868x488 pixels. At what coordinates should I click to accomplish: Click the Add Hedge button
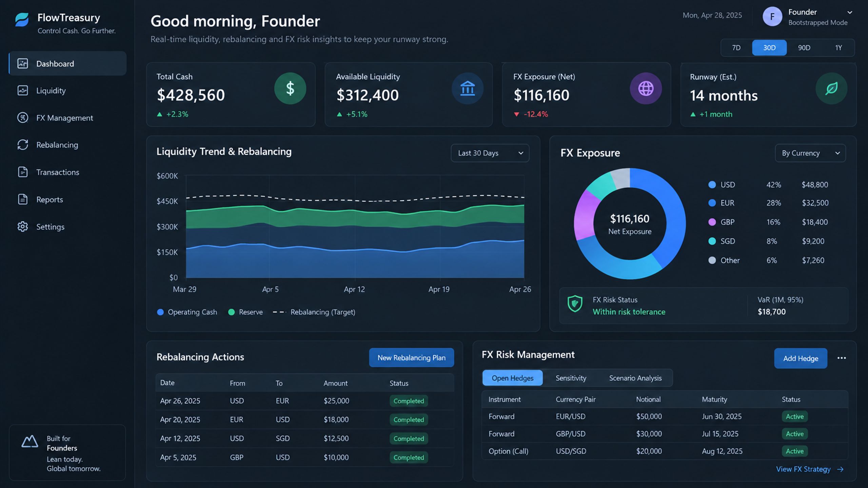coord(801,358)
